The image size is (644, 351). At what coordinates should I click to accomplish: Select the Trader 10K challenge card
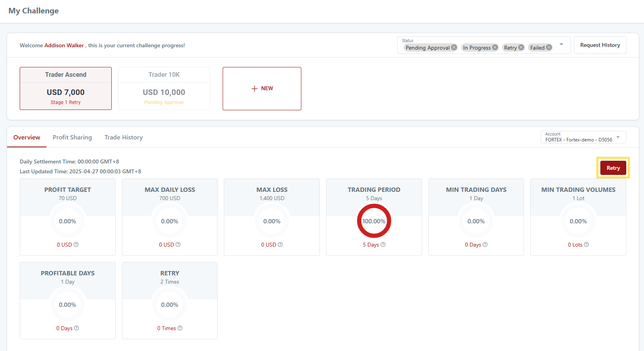pyautogui.click(x=164, y=89)
